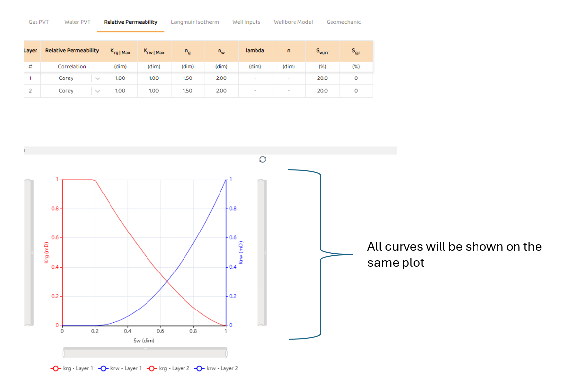588x388 pixels.
Task: Toggle krg - Layer 1 legend series
Action: [72, 368]
